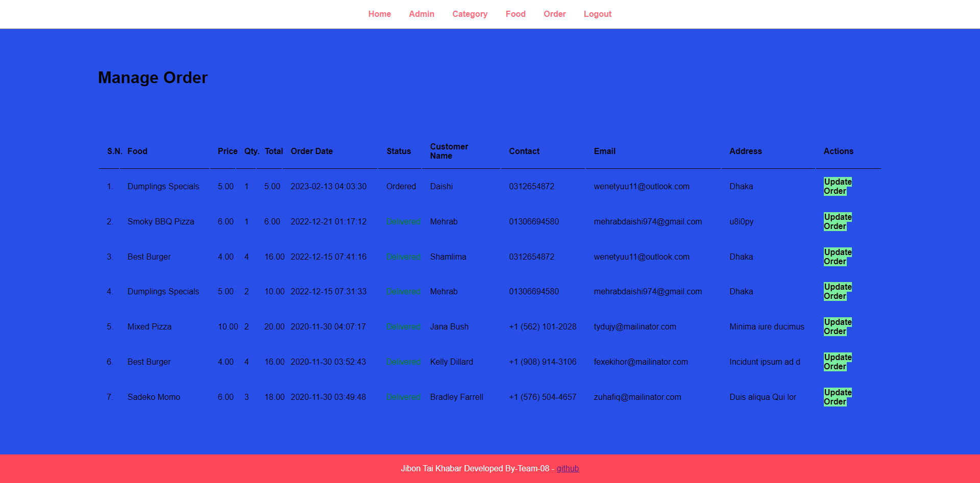Click the Ordered status of Daishi's order
This screenshot has height=483, width=980.
[401, 186]
